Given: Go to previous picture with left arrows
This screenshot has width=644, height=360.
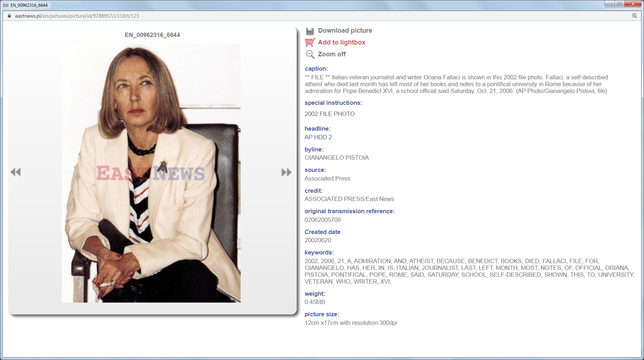Looking at the screenshot, I should point(16,172).
